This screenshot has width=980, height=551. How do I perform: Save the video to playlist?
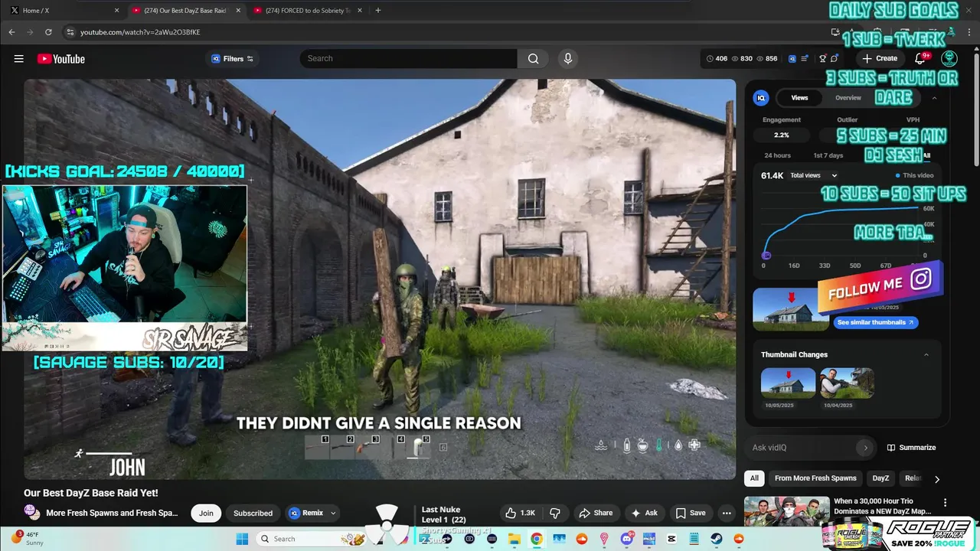691,513
